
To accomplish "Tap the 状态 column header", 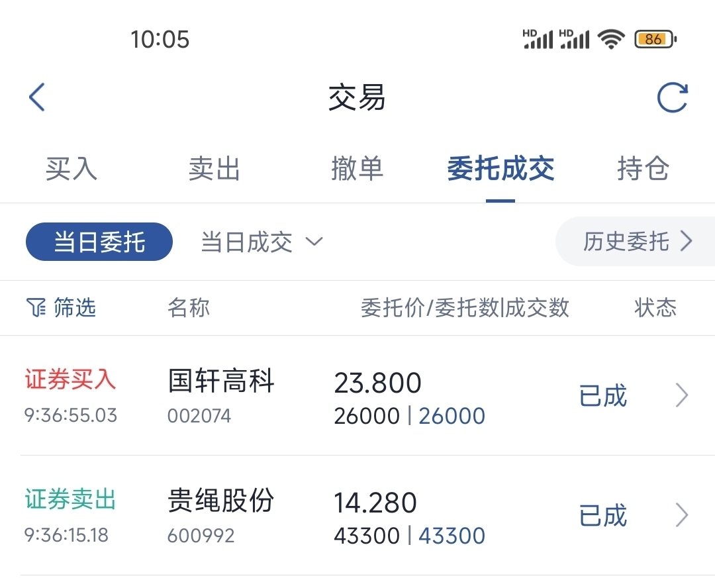I will (x=655, y=307).
